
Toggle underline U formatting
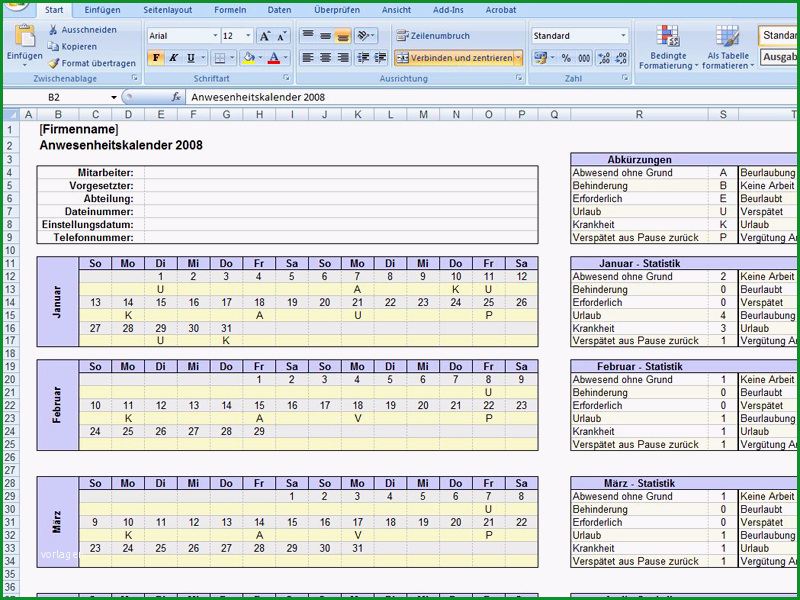191,58
